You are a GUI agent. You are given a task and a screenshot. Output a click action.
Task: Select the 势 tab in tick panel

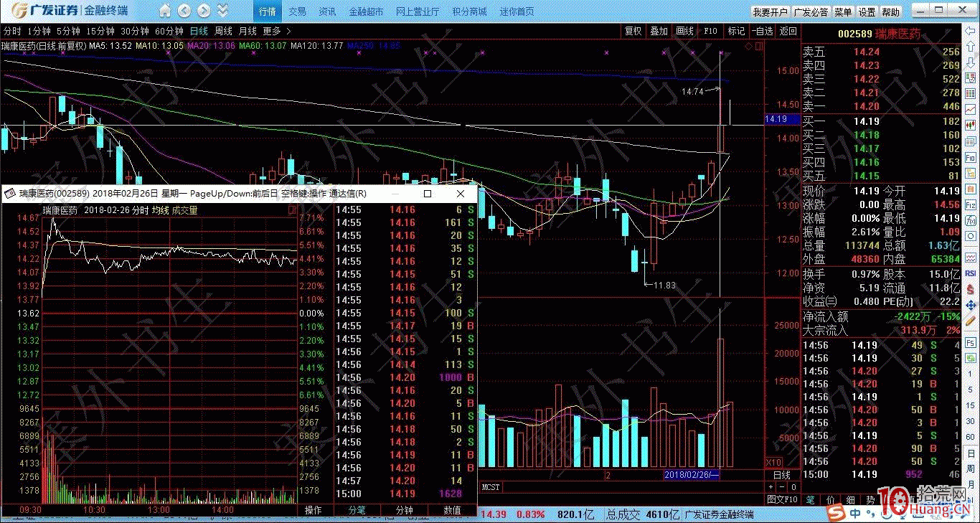870,499
